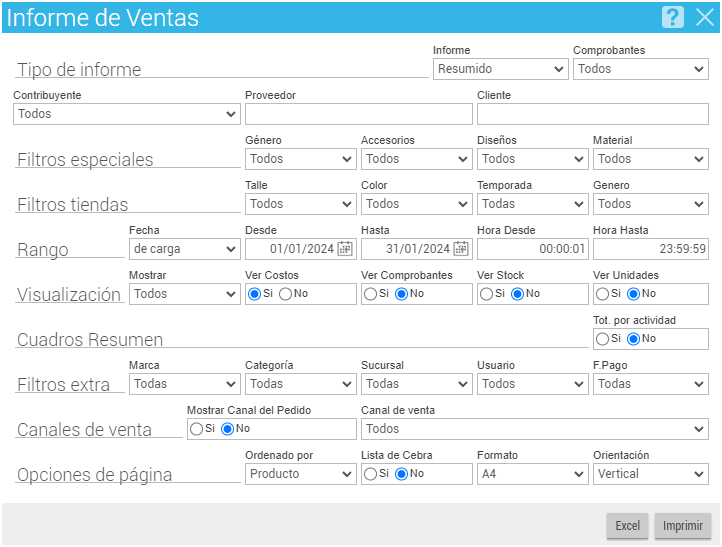
Task: Choose Si for Tot. por actividad
Action: [x=602, y=339]
